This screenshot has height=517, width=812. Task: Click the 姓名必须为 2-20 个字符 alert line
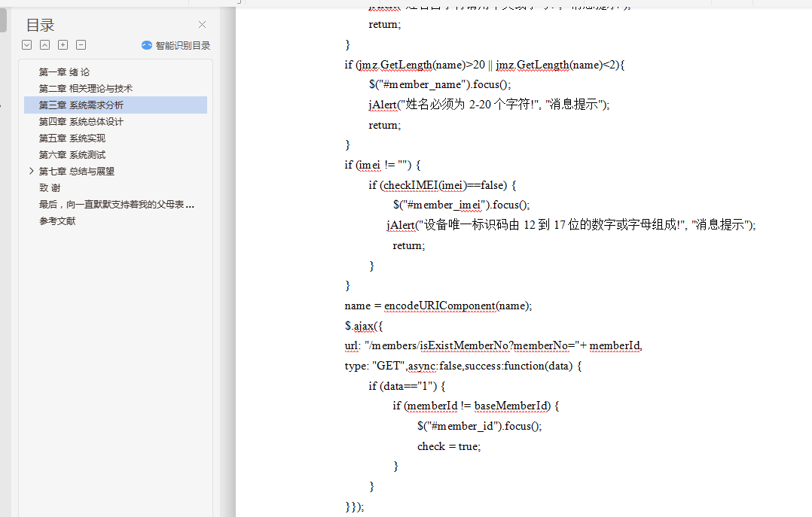[489, 105]
